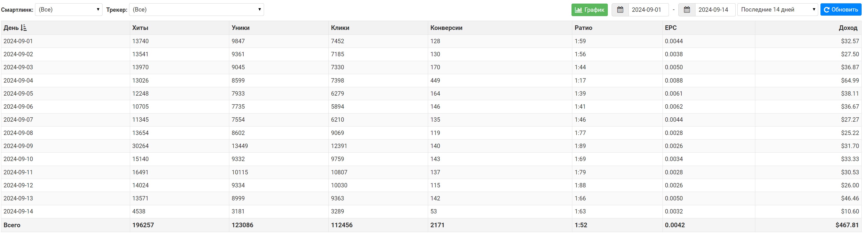Sort by the Уники column header
868x239 pixels.
pyautogui.click(x=241, y=28)
